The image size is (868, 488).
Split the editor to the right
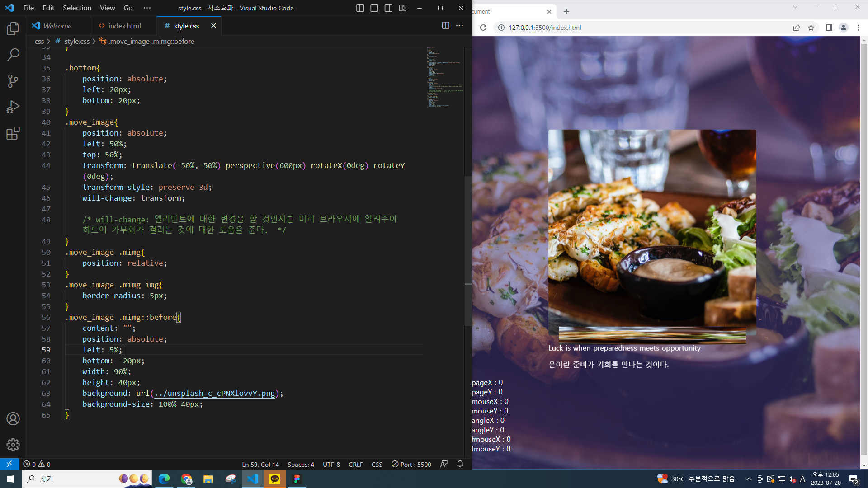(x=445, y=26)
